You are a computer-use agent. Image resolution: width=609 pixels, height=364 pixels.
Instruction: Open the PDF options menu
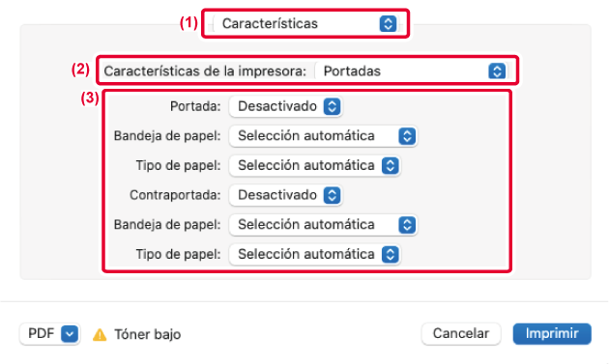pos(49,334)
